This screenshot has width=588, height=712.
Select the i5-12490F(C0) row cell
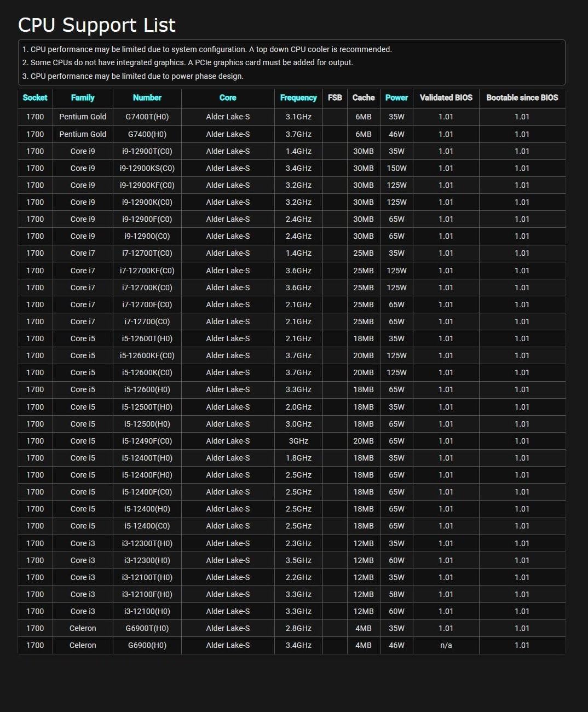147,441
